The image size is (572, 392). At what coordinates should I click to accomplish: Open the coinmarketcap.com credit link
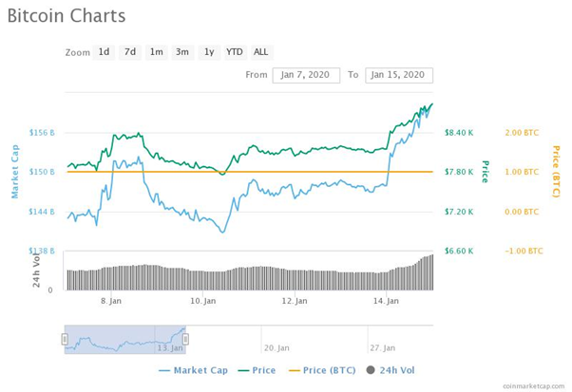533,385
